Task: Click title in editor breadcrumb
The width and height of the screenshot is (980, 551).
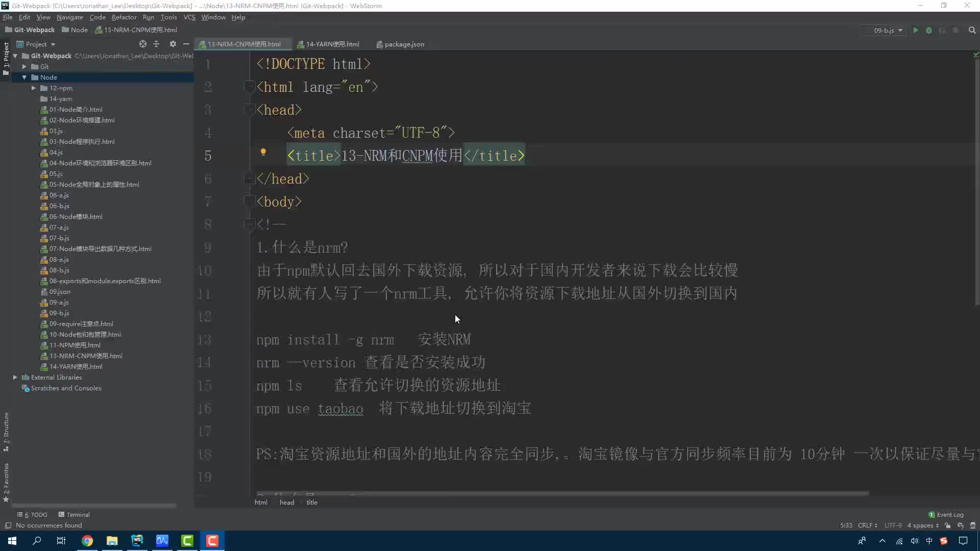Action: [x=312, y=502]
